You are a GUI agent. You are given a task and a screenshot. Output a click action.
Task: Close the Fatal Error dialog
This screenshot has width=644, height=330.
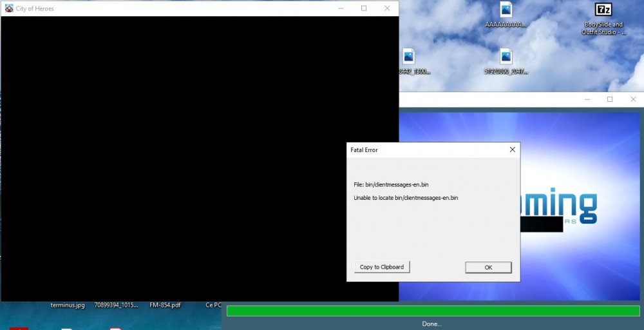513,150
